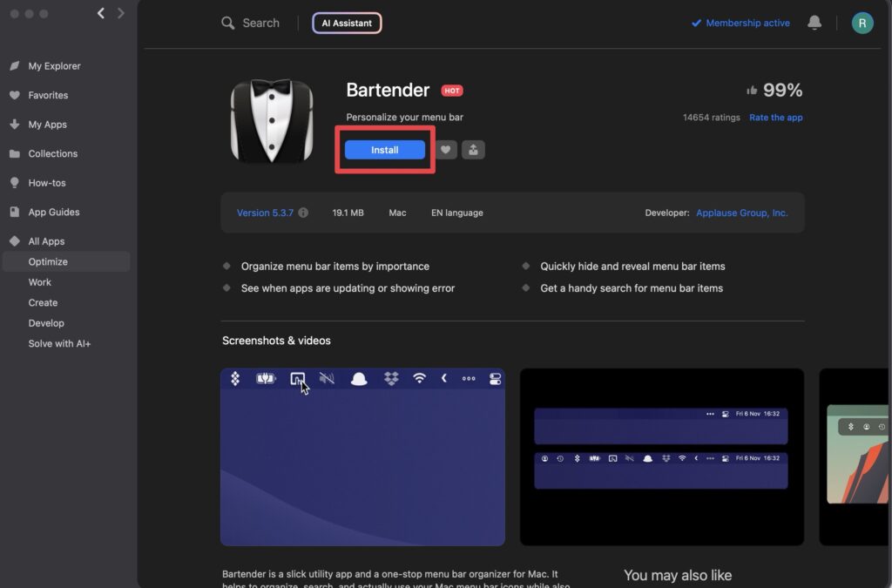892x588 pixels.
Task: Open the third partially visible screenshot
Action: tap(854, 457)
